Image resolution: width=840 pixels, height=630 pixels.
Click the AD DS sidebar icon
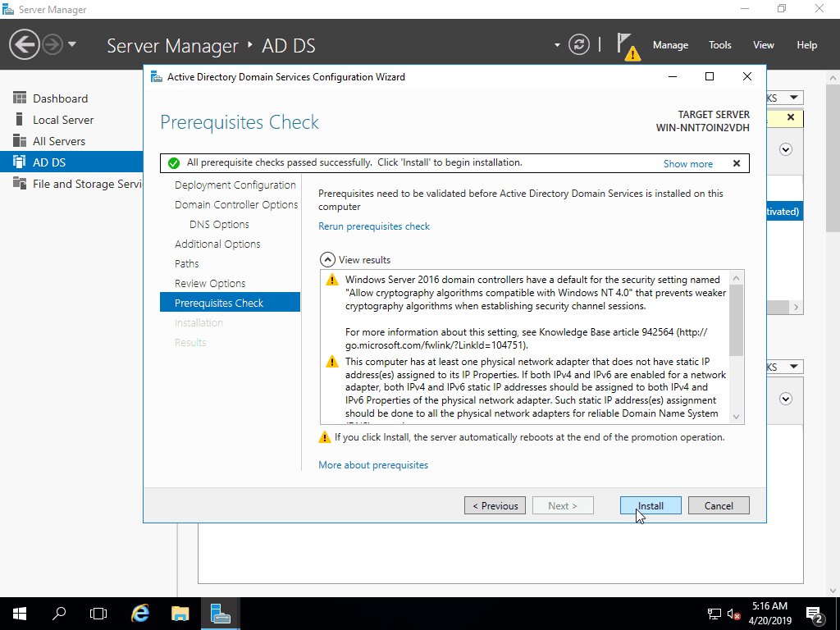(x=20, y=162)
